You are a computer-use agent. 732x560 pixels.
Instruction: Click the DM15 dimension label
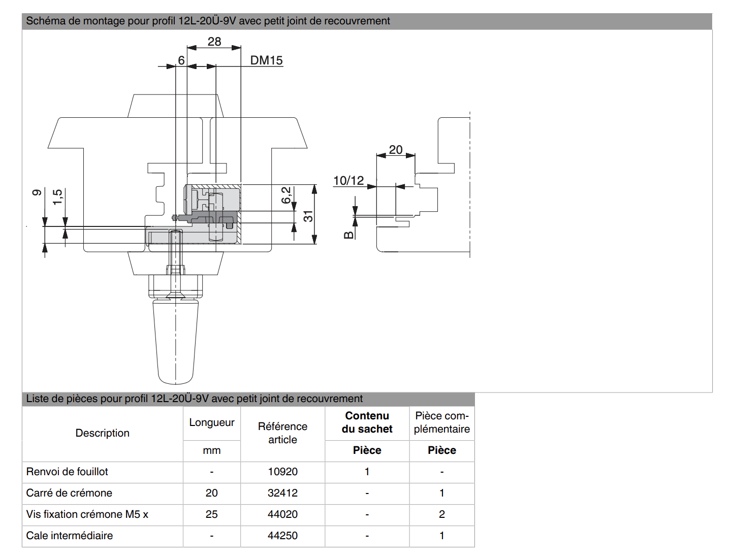(x=266, y=60)
